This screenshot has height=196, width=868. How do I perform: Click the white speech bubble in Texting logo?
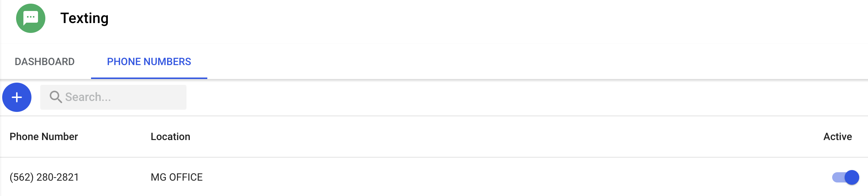point(31,18)
